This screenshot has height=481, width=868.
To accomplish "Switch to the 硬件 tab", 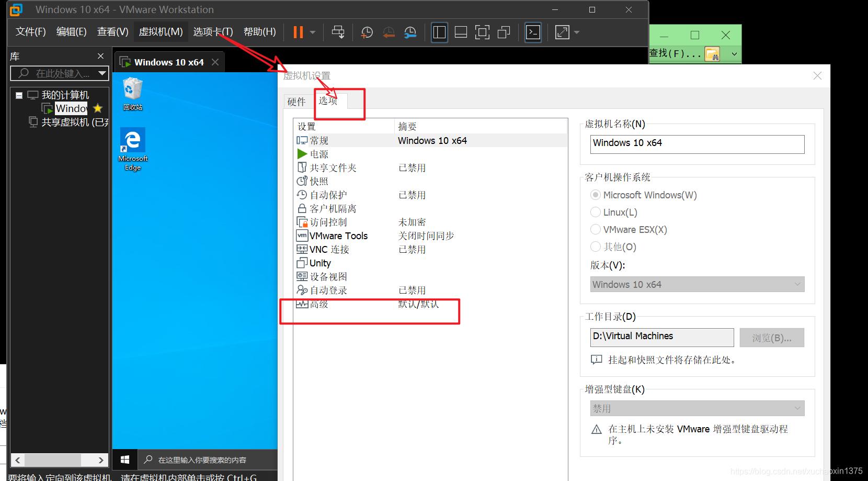I will (x=296, y=102).
